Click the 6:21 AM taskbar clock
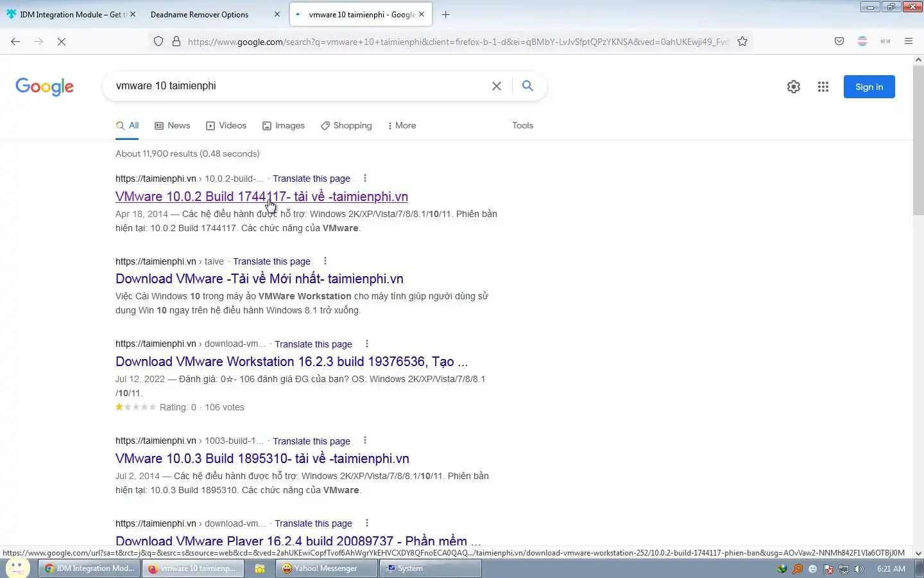The width and height of the screenshot is (924, 578). tap(891, 569)
